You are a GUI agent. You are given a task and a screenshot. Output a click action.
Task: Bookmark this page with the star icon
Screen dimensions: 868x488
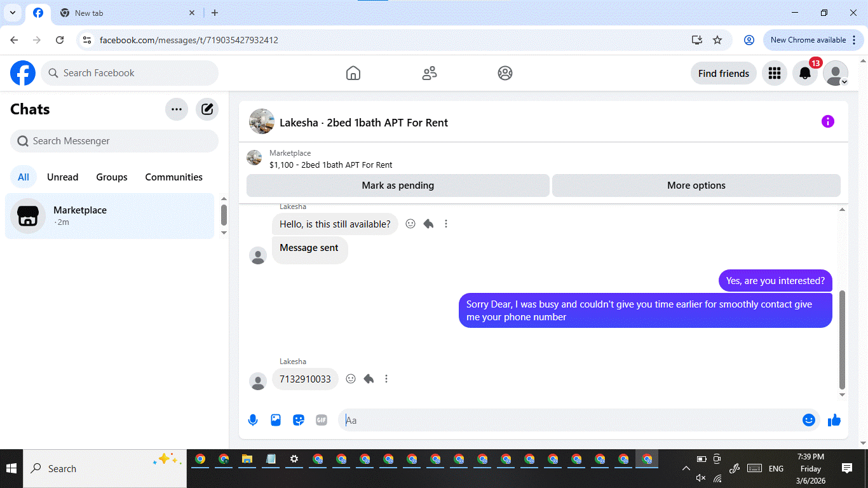pyautogui.click(x=717, y=40)
